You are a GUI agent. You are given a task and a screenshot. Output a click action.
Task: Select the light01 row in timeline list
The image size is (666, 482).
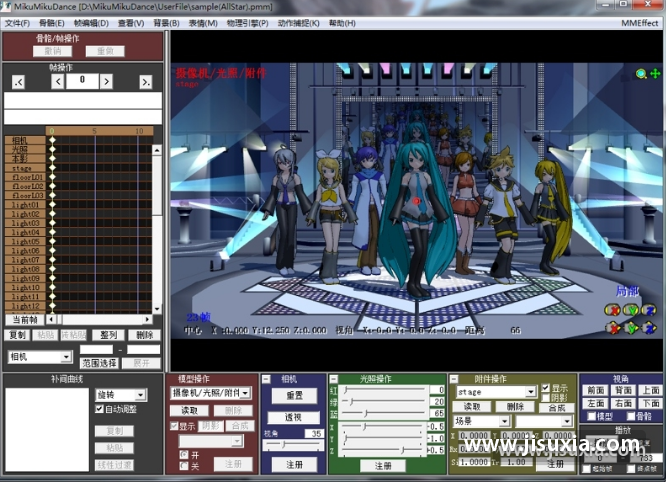[27, 204]
